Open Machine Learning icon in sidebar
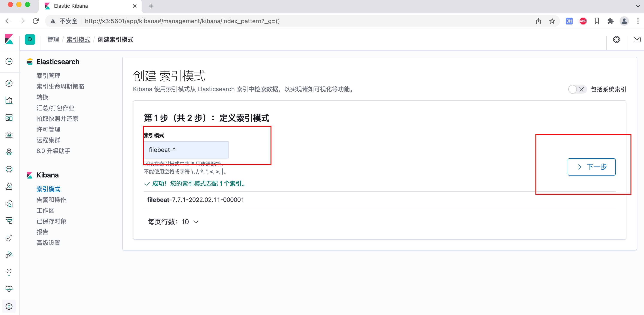Screen dimensions: 644x315 (9, 169)
